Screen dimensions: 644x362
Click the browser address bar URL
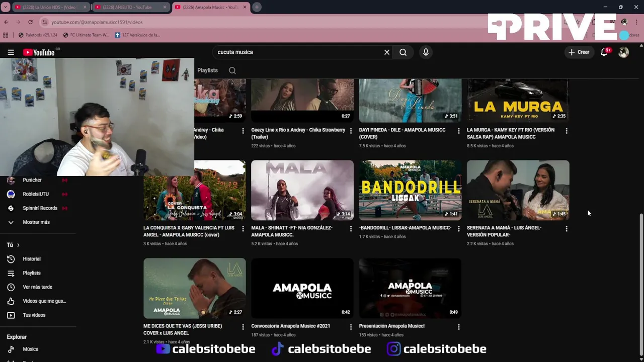(x=97, y=22)
